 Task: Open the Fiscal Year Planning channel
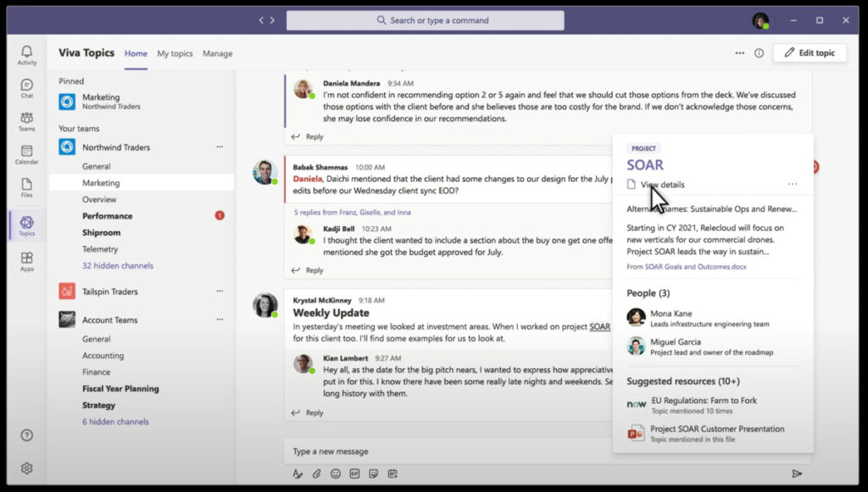(x=120, y=389)
